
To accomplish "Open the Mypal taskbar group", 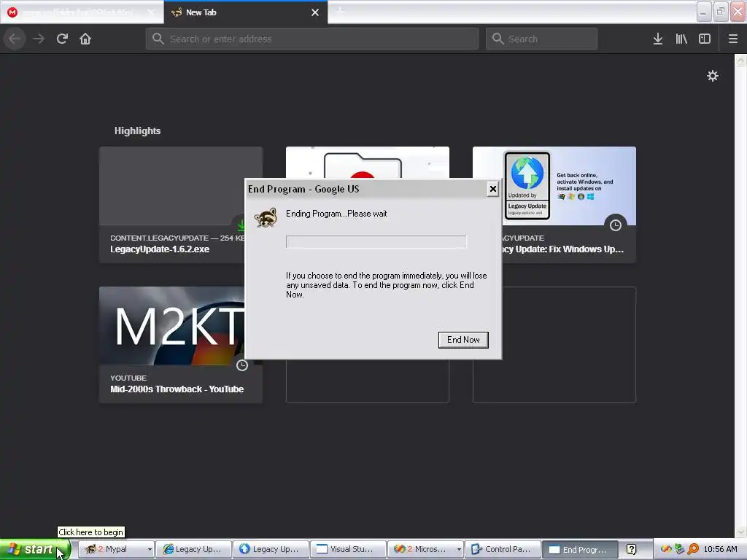I will 116,549.
